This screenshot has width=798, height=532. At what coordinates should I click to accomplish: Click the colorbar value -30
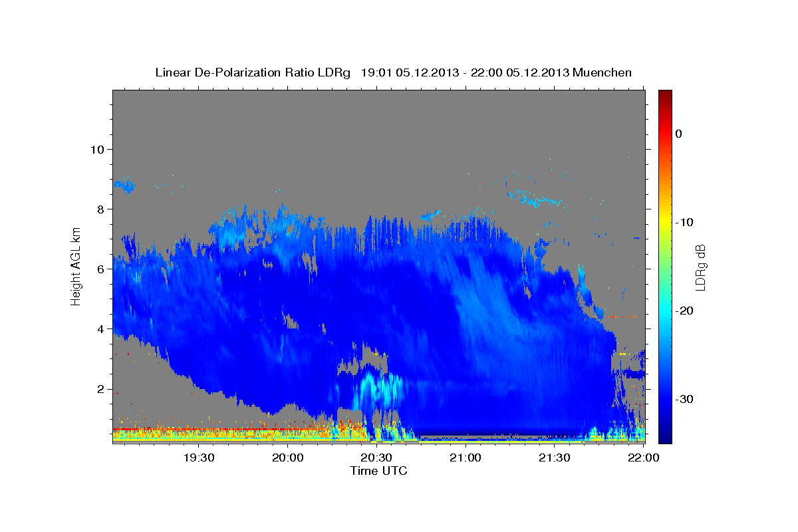685,399
